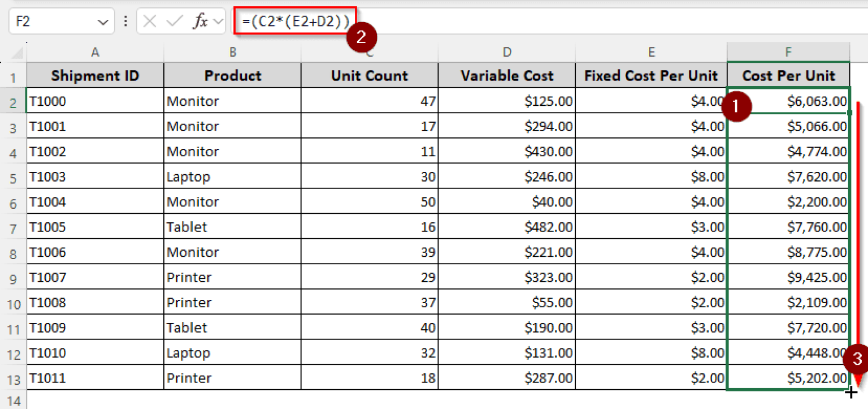Click the Shipment ID header cell
This screenshot has height=409, width=868.
tap(95, 76)
